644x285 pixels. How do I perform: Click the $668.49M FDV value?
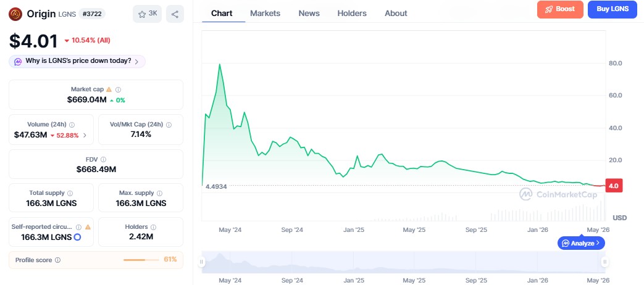tap(96, 169)
